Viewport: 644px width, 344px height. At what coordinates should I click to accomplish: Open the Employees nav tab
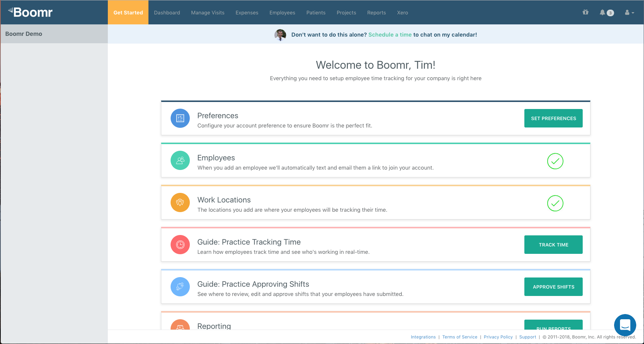[x=282, y=13]
